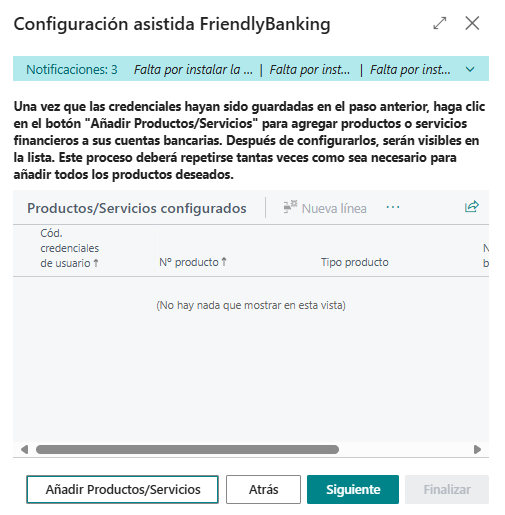Image resolution: width=505 pixels, height=515 pixels.
Task: Click the horizontal scrollbar left arrow
Action: (24, 449)
